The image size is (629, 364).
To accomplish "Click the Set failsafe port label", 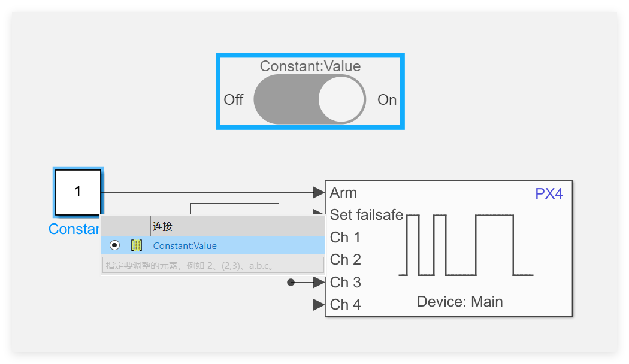I will [366, 215].
